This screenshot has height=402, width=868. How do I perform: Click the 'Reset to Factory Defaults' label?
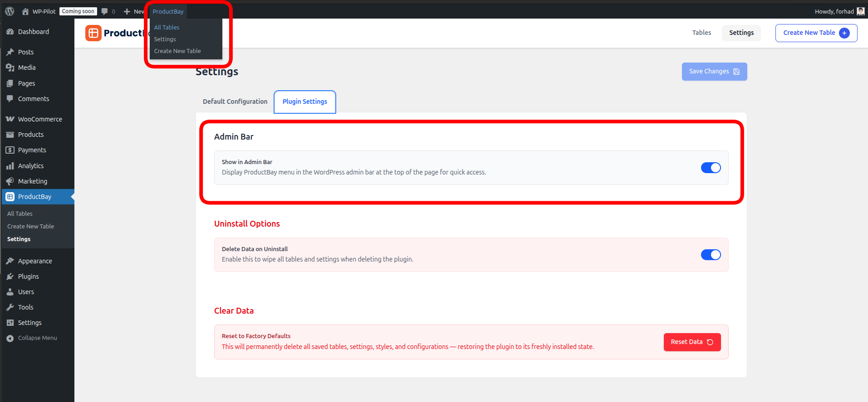[x=256, y=336]
